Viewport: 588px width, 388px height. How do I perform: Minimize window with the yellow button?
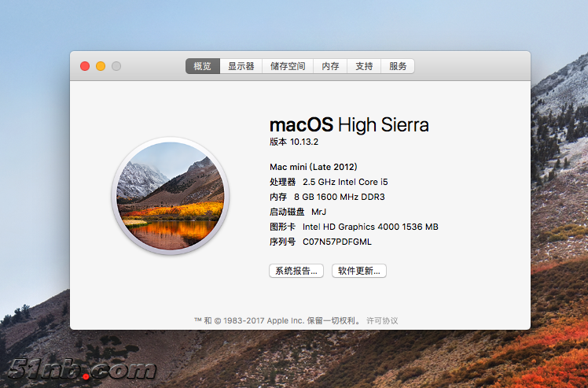click(101, 66)
